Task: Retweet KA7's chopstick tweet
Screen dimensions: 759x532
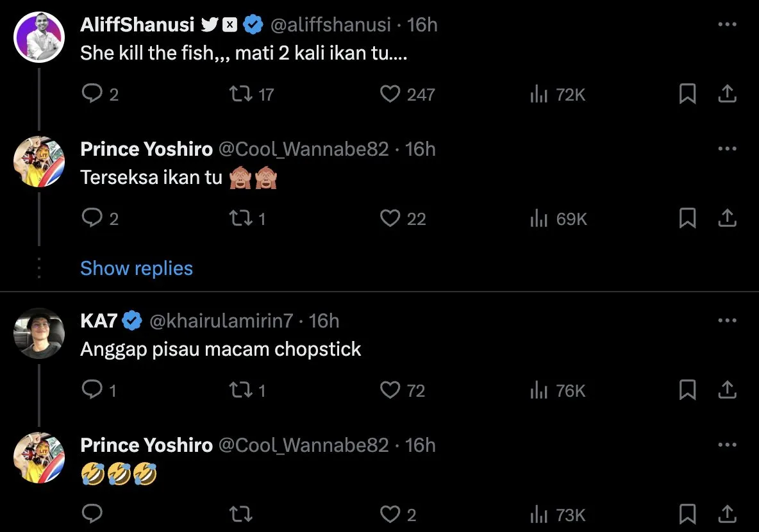Action: click(241, 390)
